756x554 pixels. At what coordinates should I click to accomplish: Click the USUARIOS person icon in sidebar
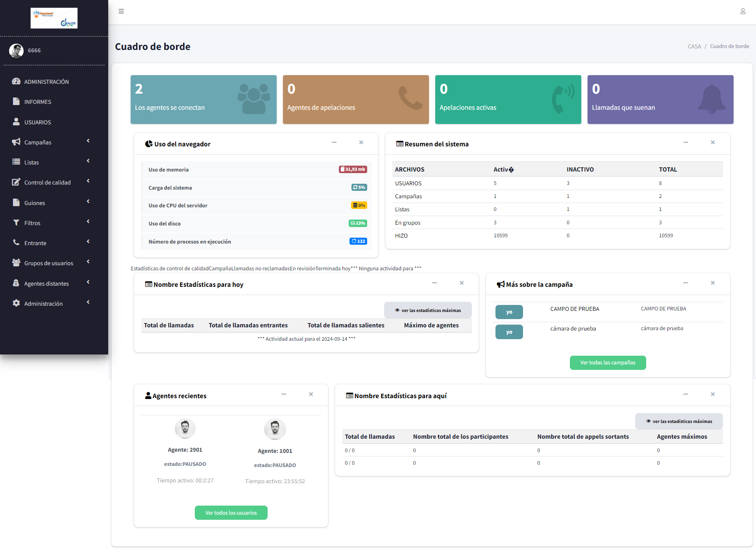click(16, 122)
